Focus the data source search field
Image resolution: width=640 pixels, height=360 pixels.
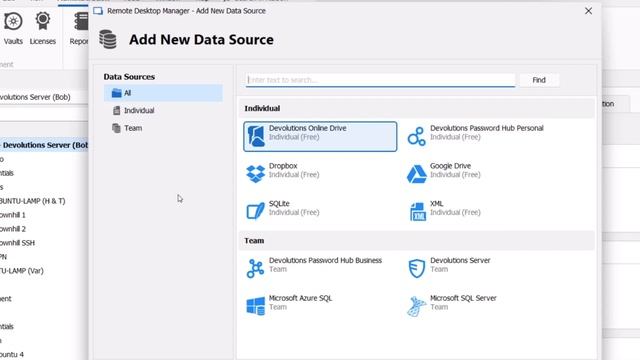coord(380,80)
